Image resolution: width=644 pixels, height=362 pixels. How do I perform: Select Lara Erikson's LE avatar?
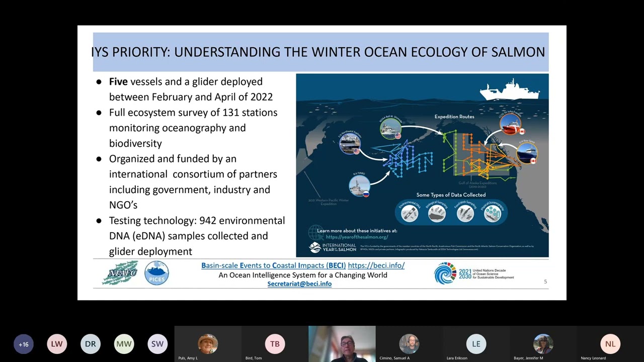click(x=476, y=344)
